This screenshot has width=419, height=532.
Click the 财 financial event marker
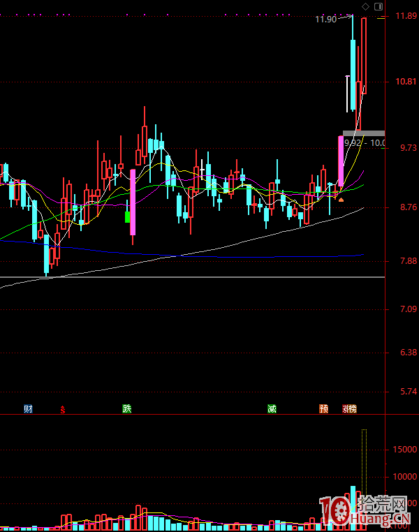(29, 409)
